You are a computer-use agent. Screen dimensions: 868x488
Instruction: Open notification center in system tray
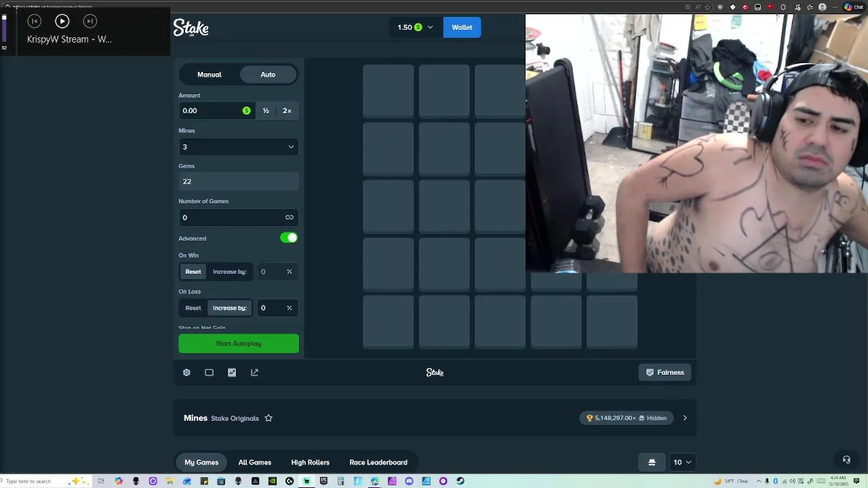856,481
